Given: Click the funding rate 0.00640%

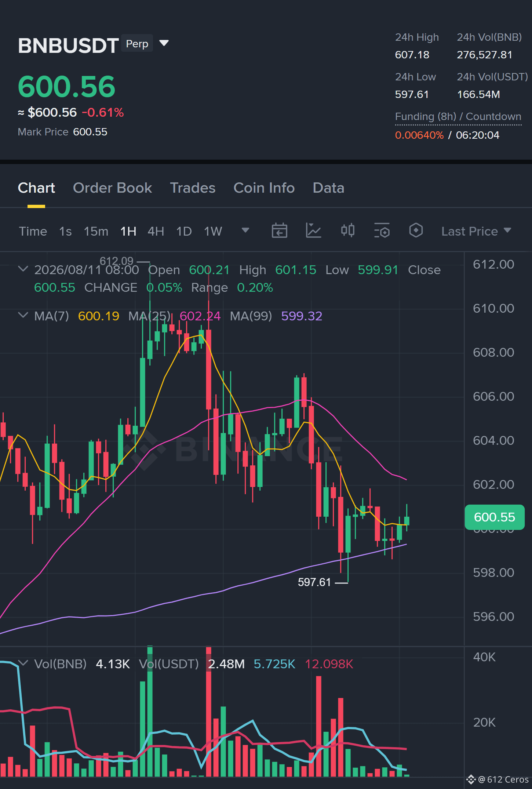Looking at the screenshot, I should [x=419, y=135].
